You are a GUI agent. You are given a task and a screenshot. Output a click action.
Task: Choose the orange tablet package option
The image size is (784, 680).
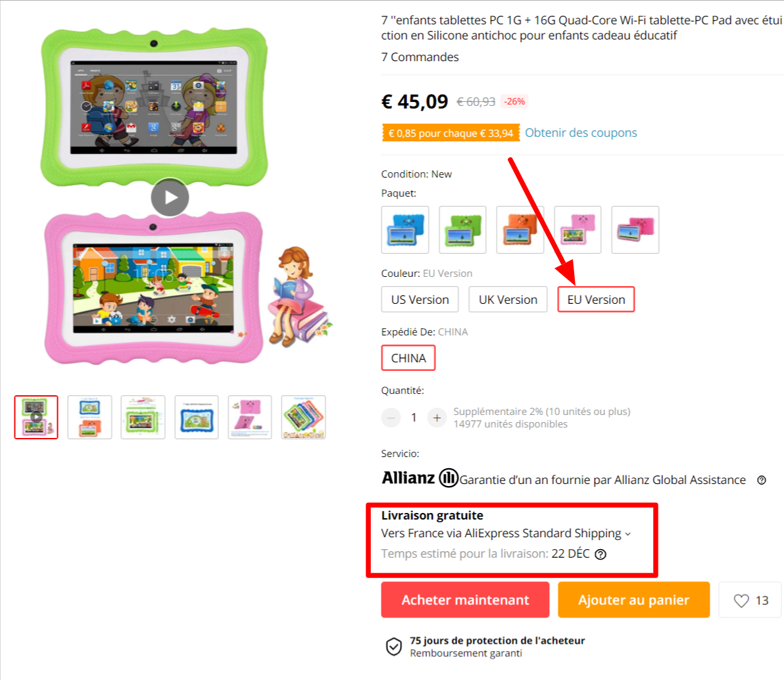point(520,230)
